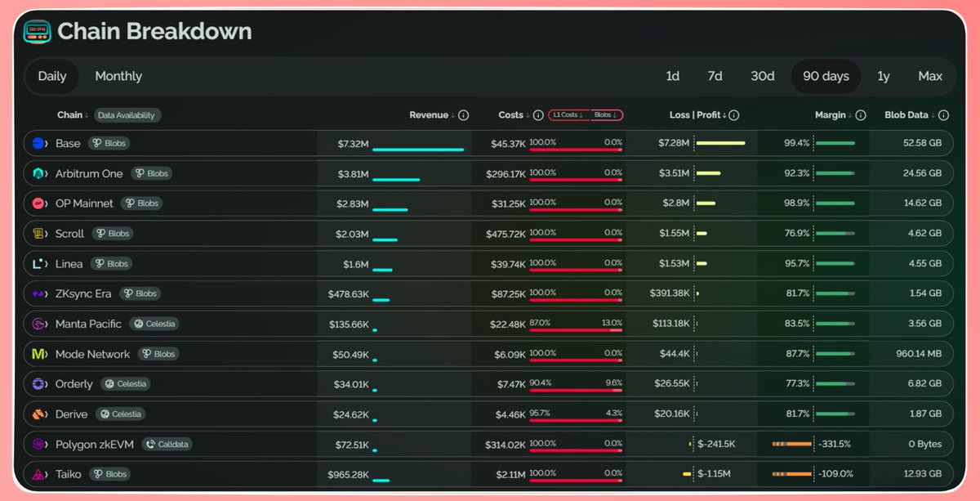Screen dimensions: 980x501
Task: Click the Linea chain logo icon
Action: point(38,264)
